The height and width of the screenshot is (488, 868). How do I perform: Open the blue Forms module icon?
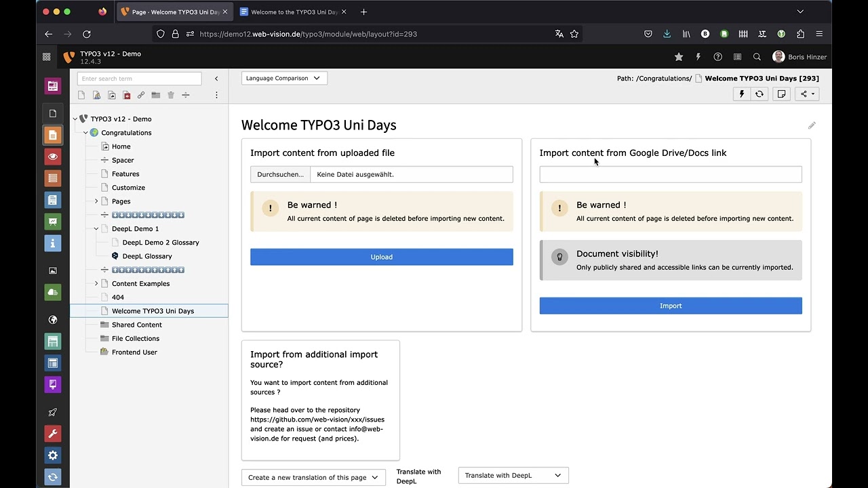pos(53,200)
